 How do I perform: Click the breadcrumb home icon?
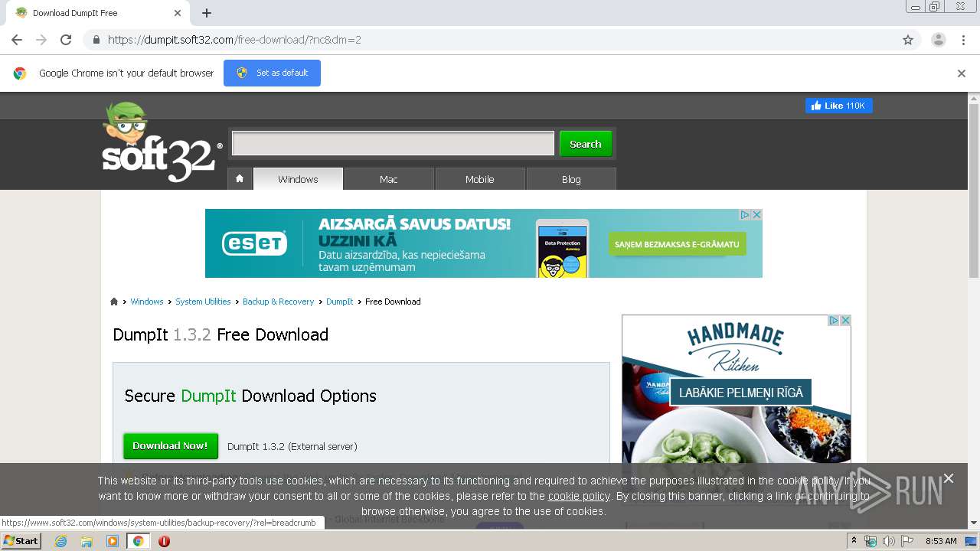point(114,302)
